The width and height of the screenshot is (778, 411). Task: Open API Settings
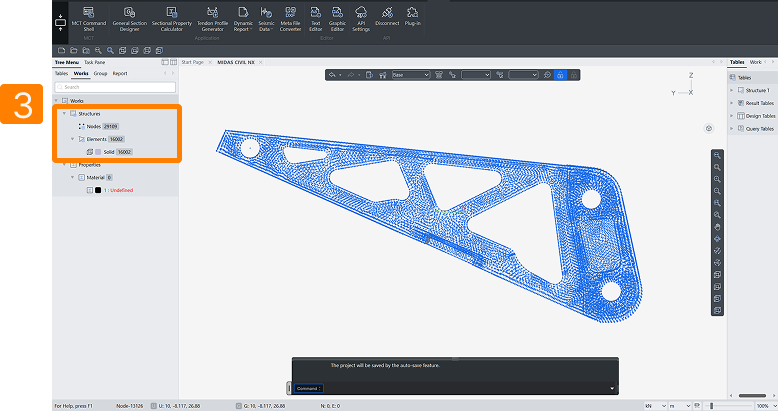pyautogui.click(x=361, y=19)
